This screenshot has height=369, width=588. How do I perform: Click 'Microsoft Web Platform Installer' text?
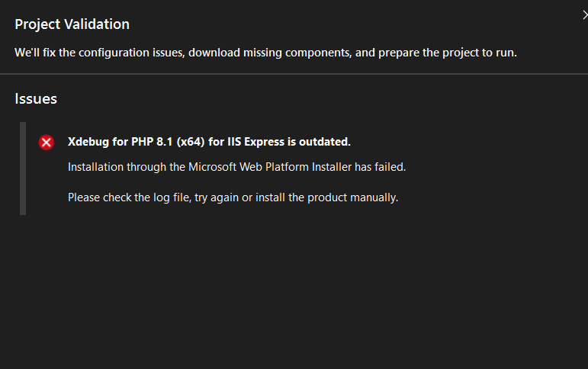(x=259, y=166)
